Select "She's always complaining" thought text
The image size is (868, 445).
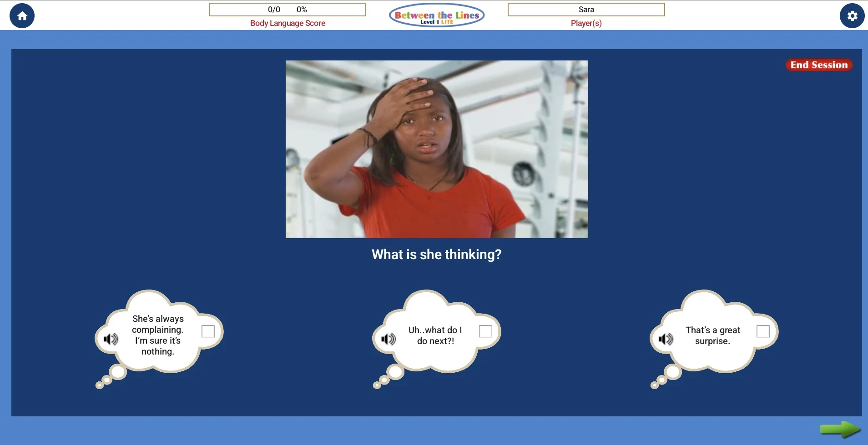click(158, 335)
